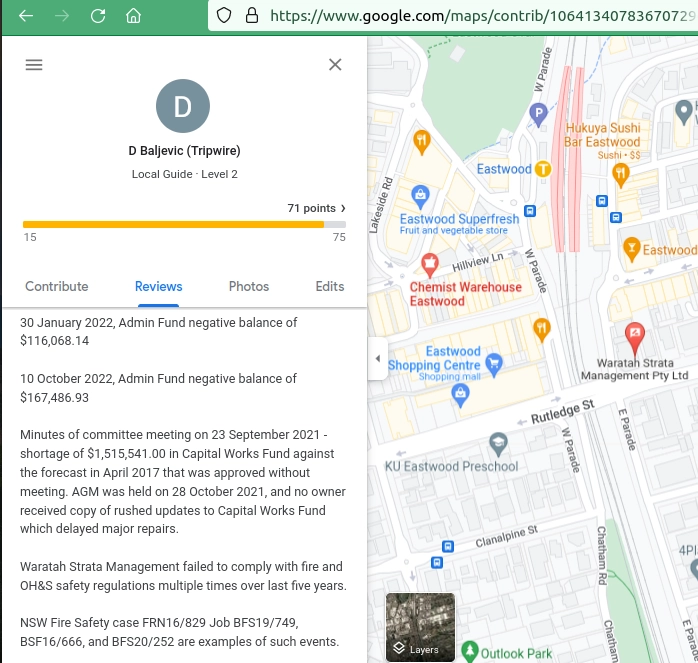Click the yellow points progress bar
Image resolution: width=698 pixels, height=663 pixels.
(184, 224)
